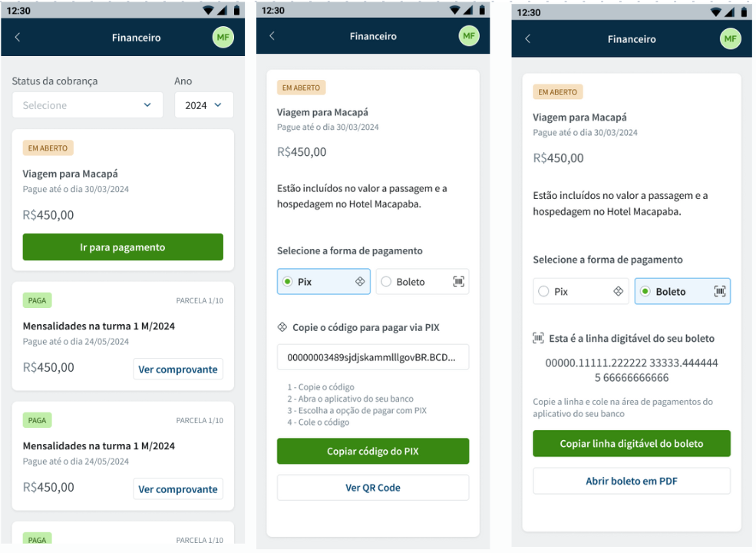Viewport: 756px width, 553px height.
Task: Open first Ver comprovante receipt
Action: click(x=178, y=369)
